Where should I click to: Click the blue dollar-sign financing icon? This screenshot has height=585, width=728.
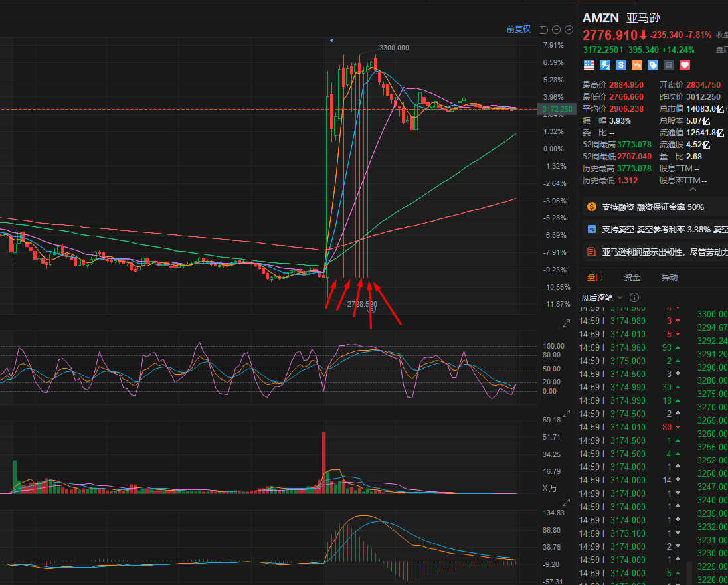pos(620,64)
